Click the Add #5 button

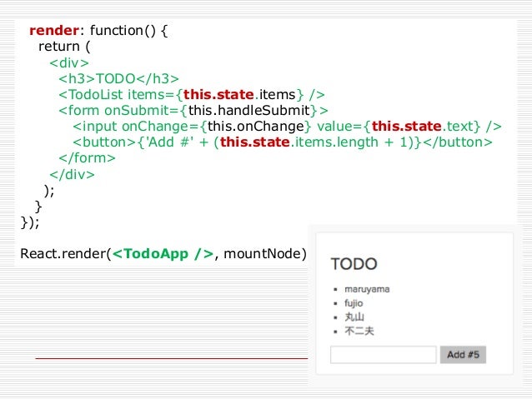[463, 355]
